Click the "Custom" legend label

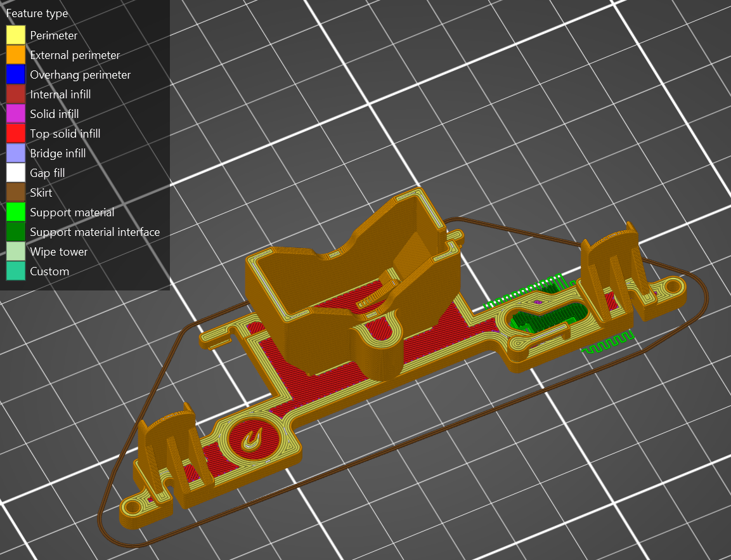(49, 271)
